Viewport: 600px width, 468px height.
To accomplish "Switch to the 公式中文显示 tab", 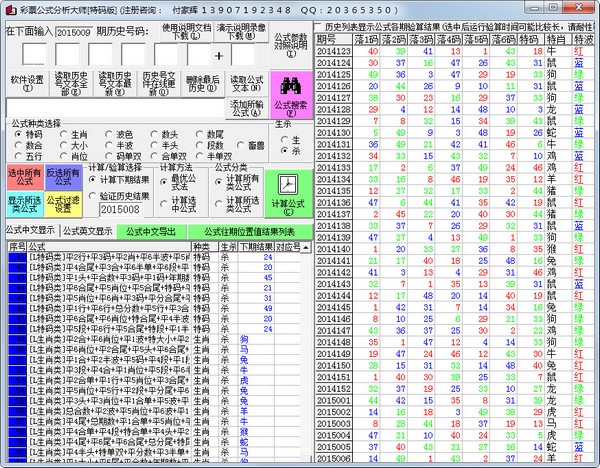I will click(x=30, y=230).
